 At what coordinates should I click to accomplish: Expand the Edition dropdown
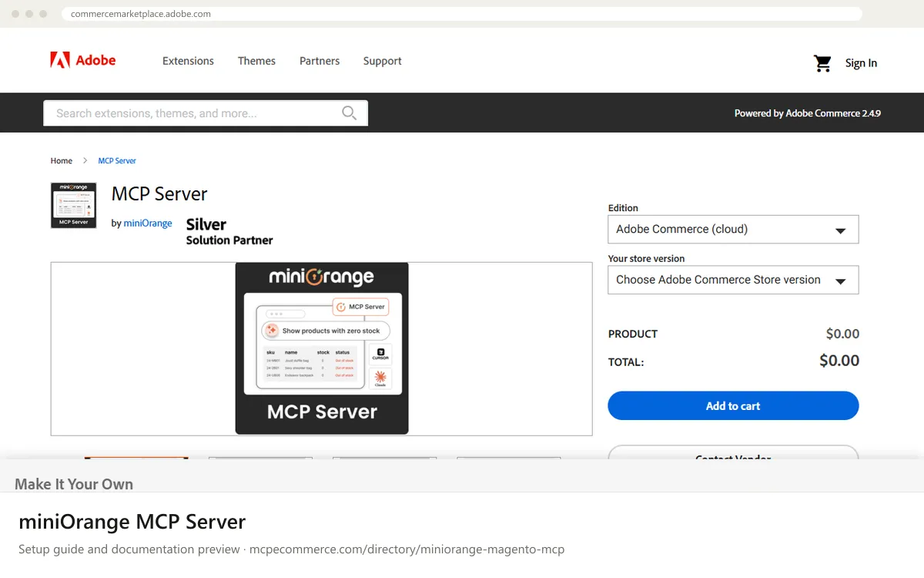(733, 230)
